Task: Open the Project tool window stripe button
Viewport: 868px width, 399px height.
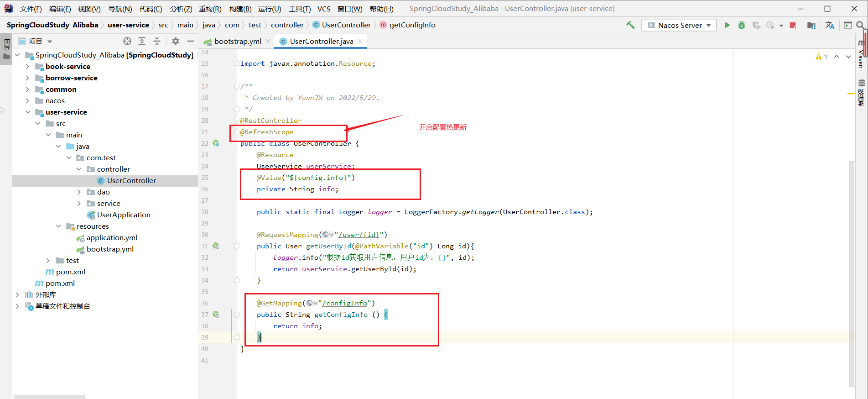Action: (x=6, y=50)
